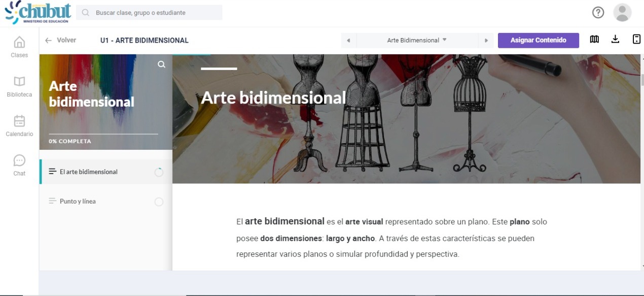Click the help question mark icon

[598, 13]
